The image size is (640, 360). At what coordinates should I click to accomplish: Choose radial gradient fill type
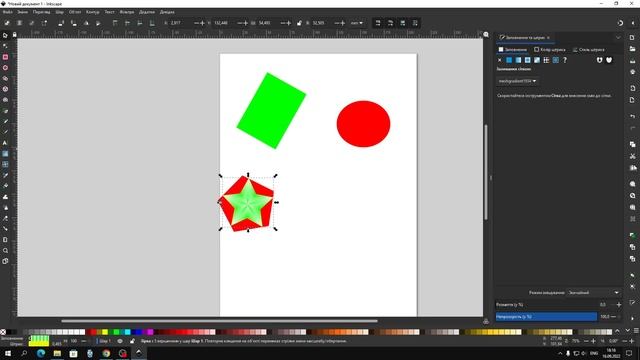(x=528, y=60)
